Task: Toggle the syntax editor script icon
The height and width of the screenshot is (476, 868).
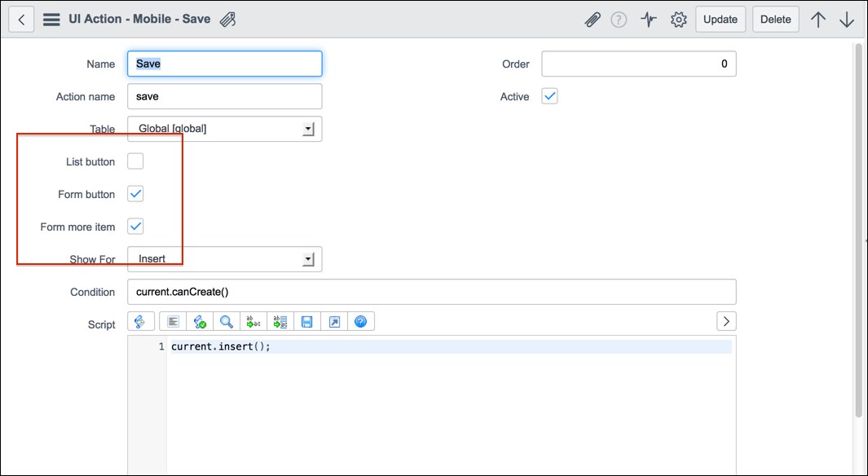Action: (x=141, y=321)
